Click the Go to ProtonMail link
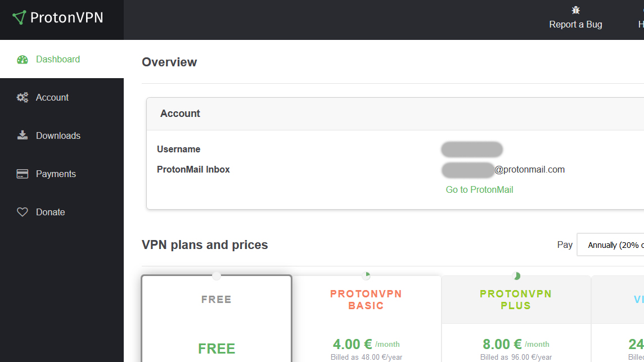Viewport: 644px width, 362px height. click(x=479, y=190)
